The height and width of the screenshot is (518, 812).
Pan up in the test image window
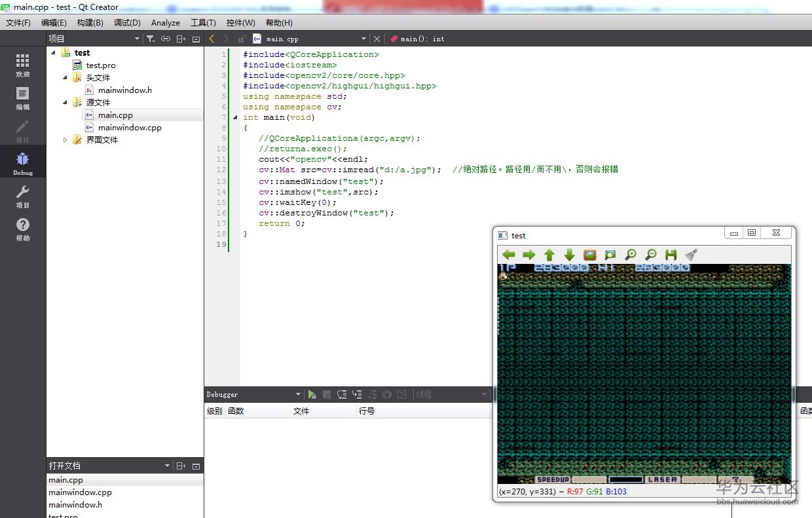[x=549, y=255]
